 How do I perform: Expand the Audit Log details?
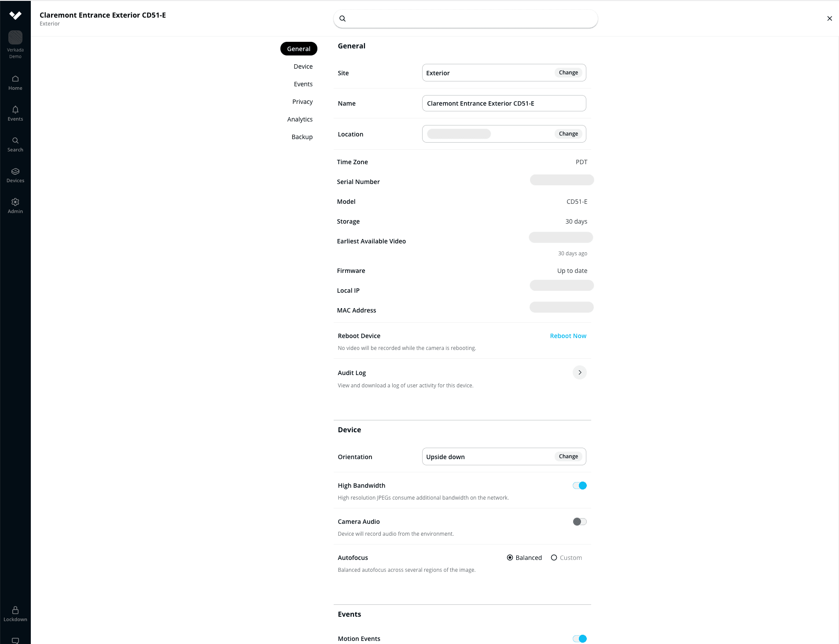click(579, 372)
